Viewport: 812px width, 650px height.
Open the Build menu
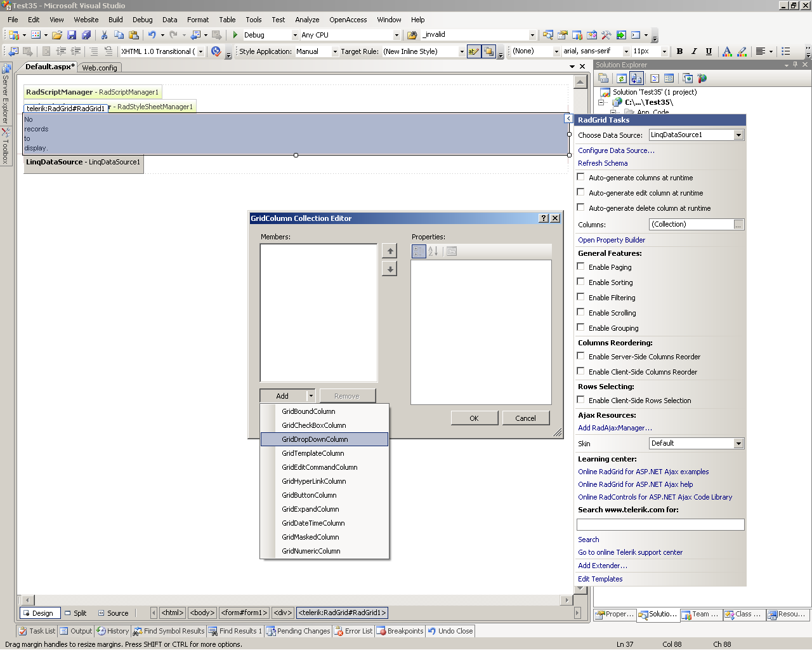point(115,20)
